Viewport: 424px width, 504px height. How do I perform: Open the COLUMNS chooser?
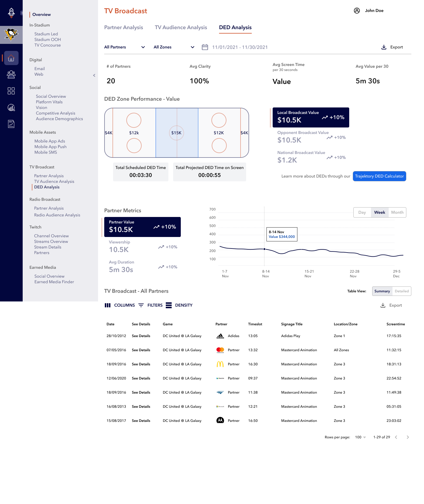120,305
